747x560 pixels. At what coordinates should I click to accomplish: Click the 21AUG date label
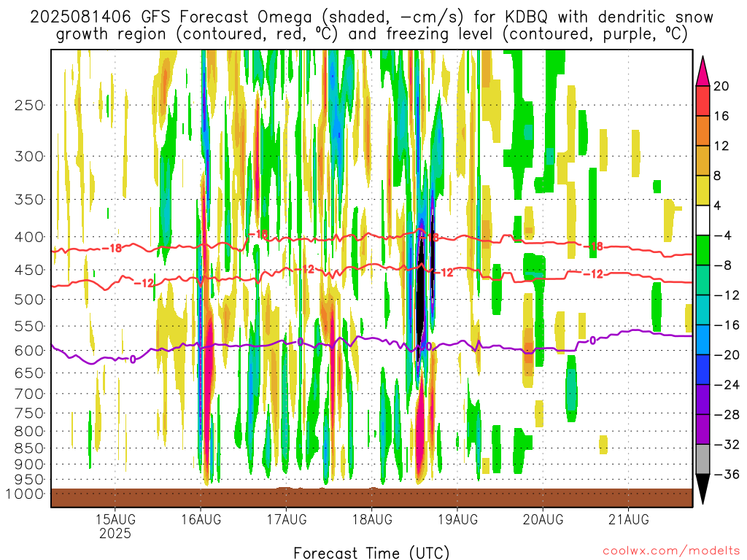pyautogui.click(x=628, y=518)
